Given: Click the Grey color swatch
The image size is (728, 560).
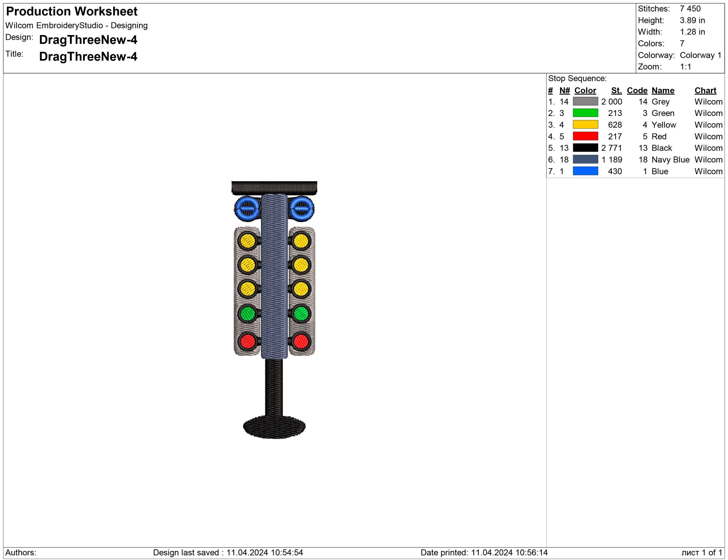Looking at the screenshot, I should [x=585, y=101].
